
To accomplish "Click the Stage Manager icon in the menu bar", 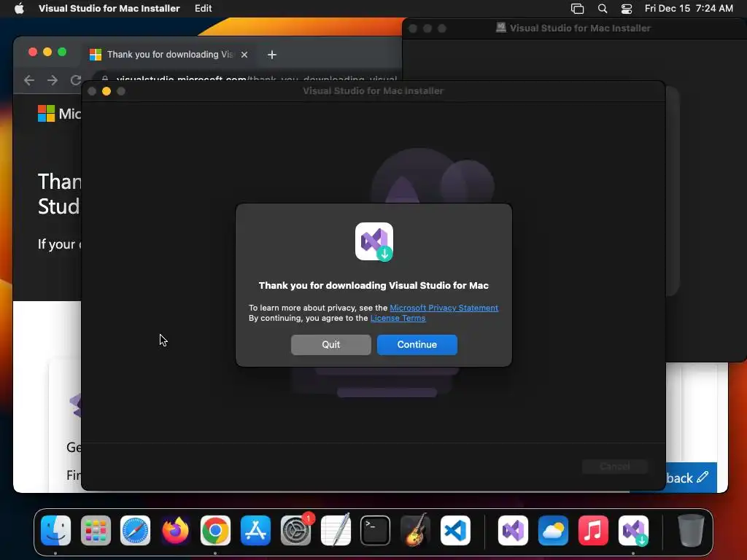I will (x=578, y=9).
